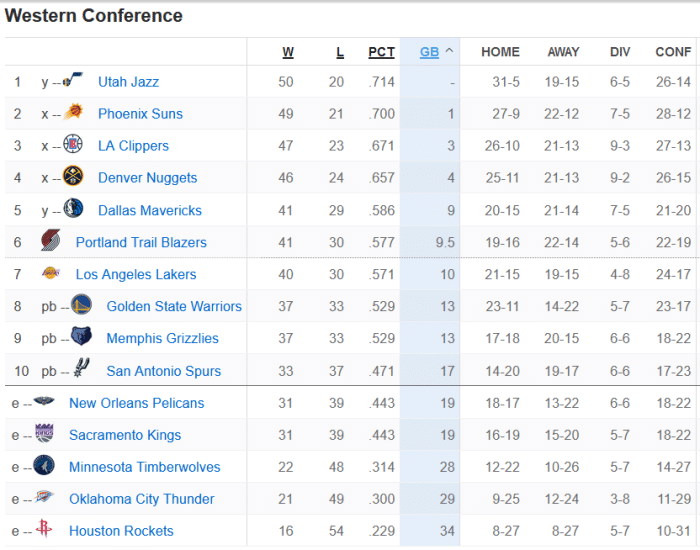Click the Dallas Mavericks logo icon
Screen dimensions: 700x550
[74, 210]
